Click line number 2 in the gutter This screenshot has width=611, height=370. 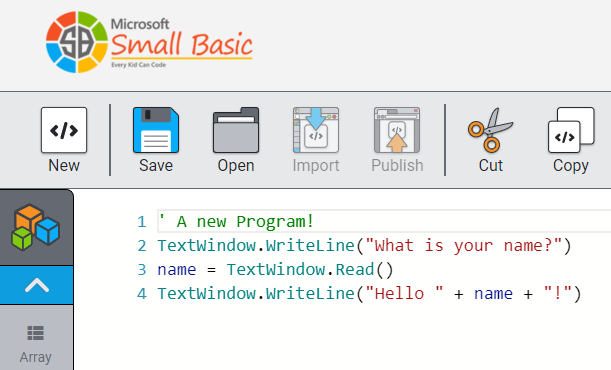(x=142, y=246)
